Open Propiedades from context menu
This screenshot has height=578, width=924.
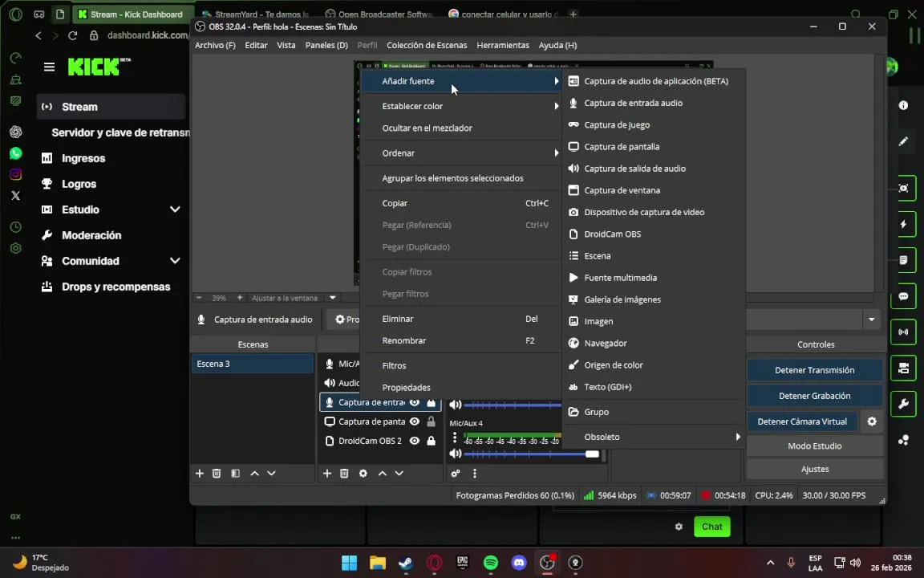pos(461,388)
